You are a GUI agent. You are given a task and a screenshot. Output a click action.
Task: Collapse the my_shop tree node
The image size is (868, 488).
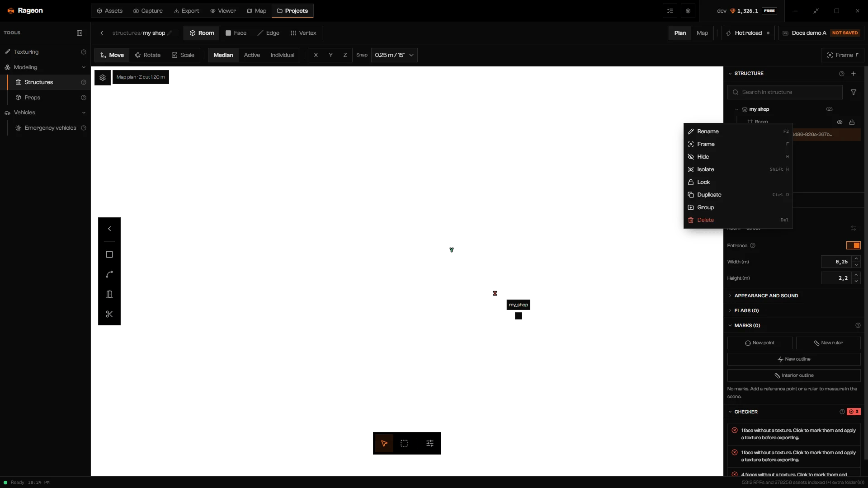click(736, 109)
